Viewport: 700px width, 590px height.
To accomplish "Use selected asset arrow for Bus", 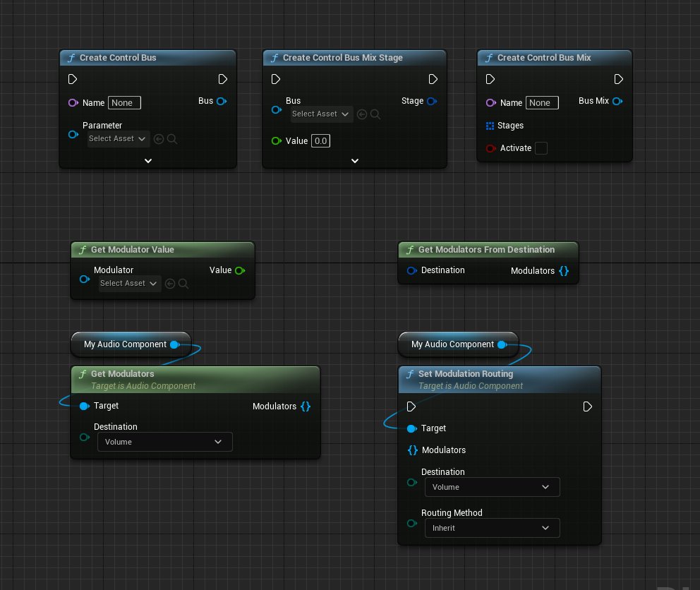I will 361,114.
